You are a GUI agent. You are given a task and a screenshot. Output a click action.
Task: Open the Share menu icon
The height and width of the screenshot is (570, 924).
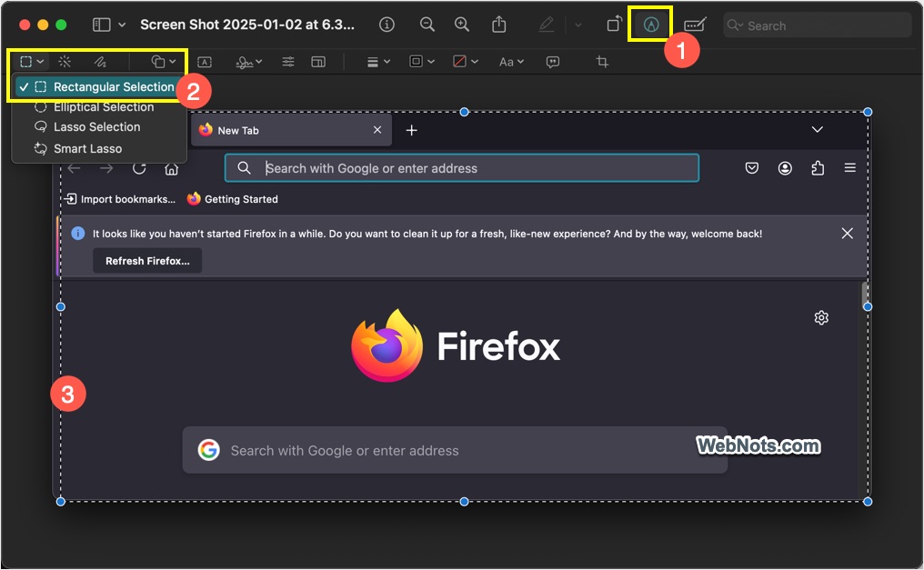tap(499, 25)
